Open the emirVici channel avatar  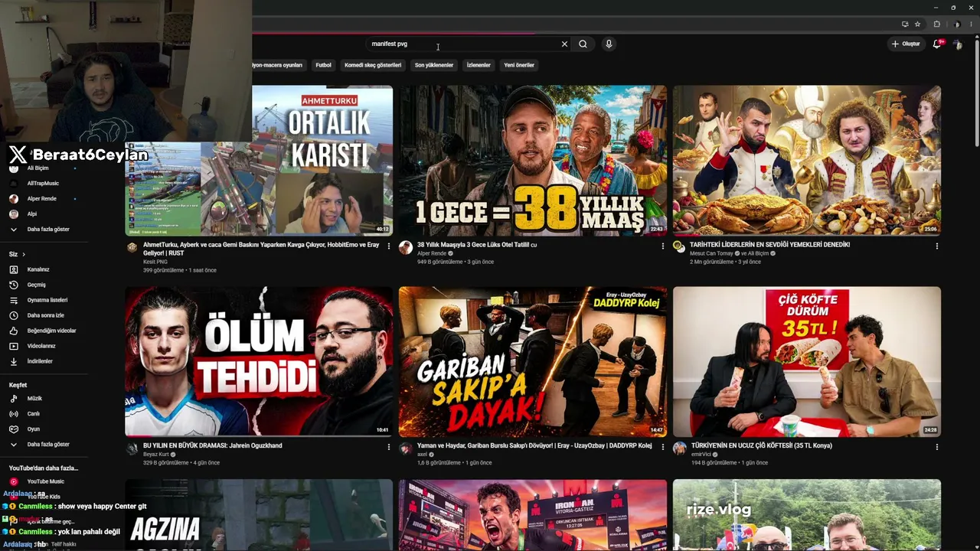pos(680,448)
